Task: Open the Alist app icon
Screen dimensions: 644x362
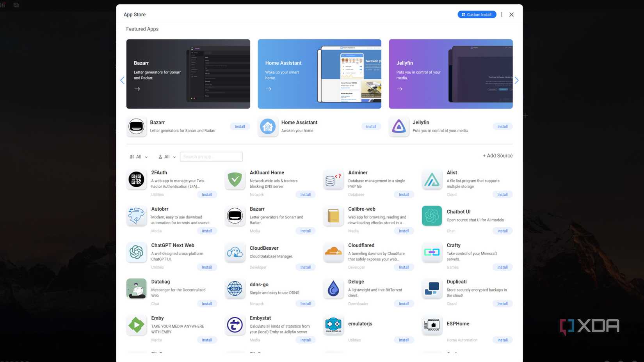Action: point(432,179)
